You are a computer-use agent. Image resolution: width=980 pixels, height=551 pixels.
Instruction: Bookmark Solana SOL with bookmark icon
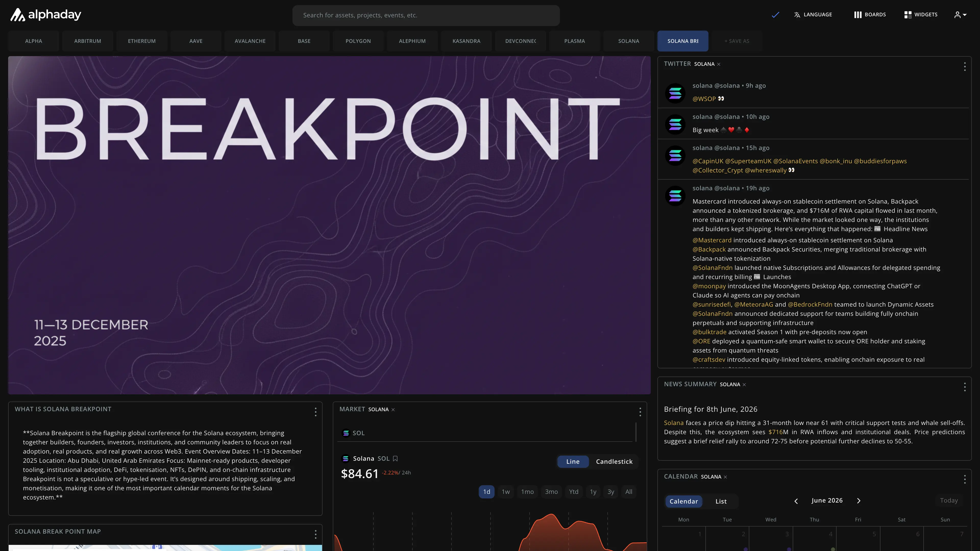(395, 459)
